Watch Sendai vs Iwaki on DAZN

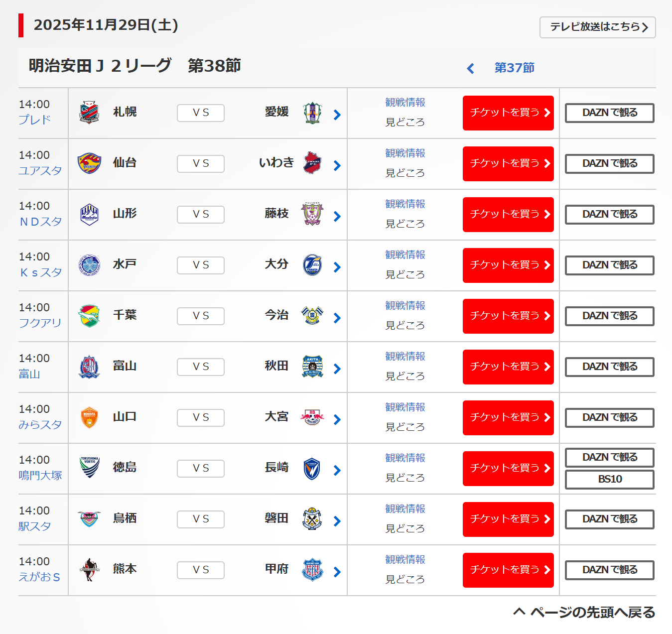(x=609, y=163)
